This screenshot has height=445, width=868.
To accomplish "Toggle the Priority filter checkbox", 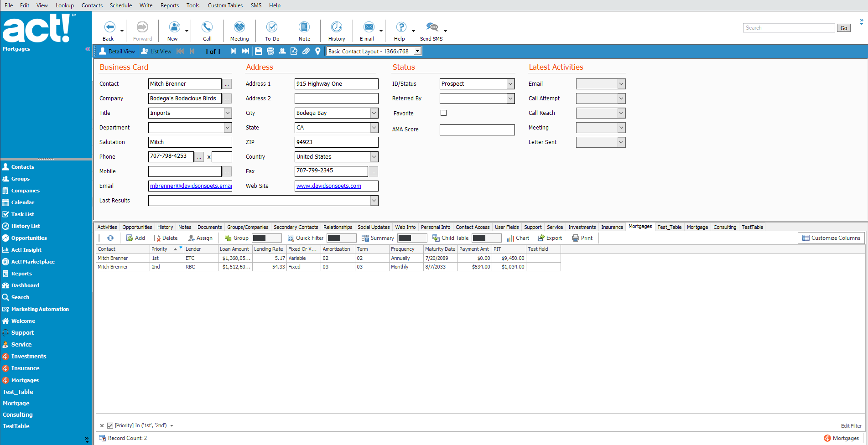I will [x=110, y=426].
